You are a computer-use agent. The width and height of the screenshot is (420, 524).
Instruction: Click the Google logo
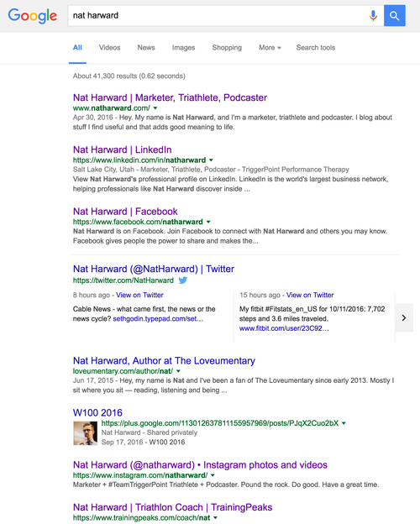(33, 16)
